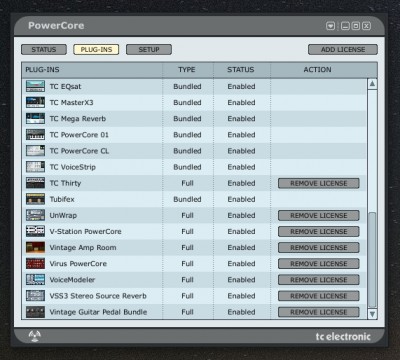This screenshot has width=400, height=360.
Task: Remove license for Virus PowerCore
Action: pyautogui.click(x=319, y=264)
